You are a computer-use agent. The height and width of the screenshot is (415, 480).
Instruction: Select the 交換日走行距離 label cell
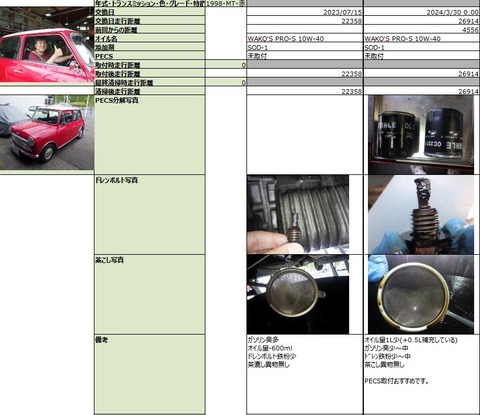150,21
